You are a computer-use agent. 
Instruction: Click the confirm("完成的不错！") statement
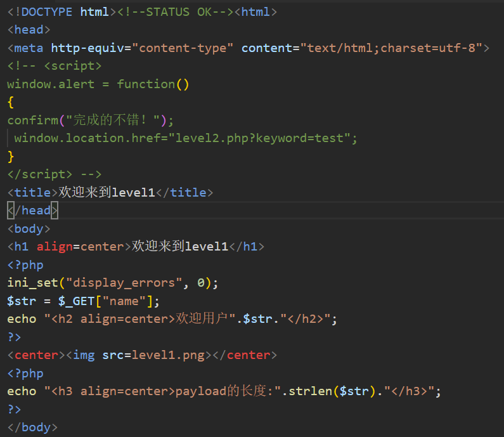[90, 121]
